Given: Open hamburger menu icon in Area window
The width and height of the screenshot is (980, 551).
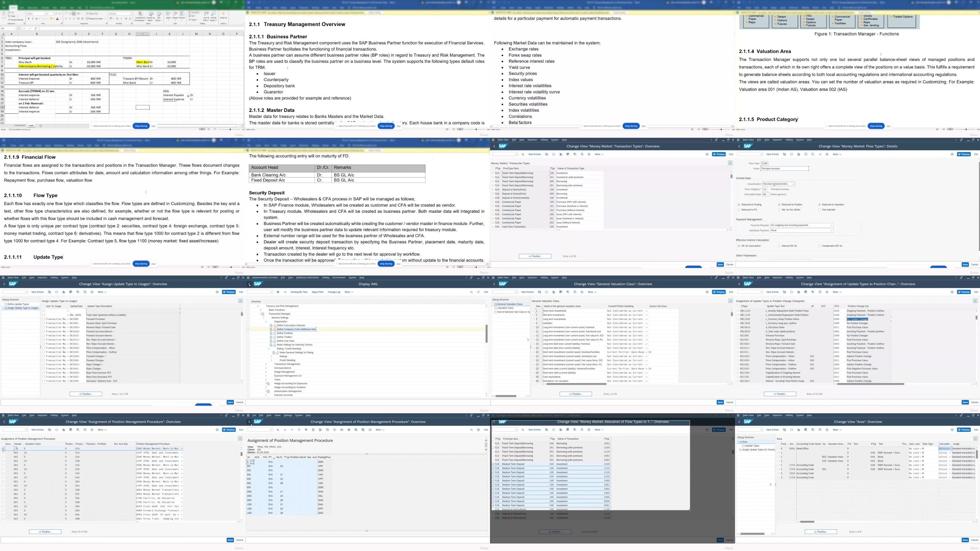Looking at the screenshot, I should 738,415.
